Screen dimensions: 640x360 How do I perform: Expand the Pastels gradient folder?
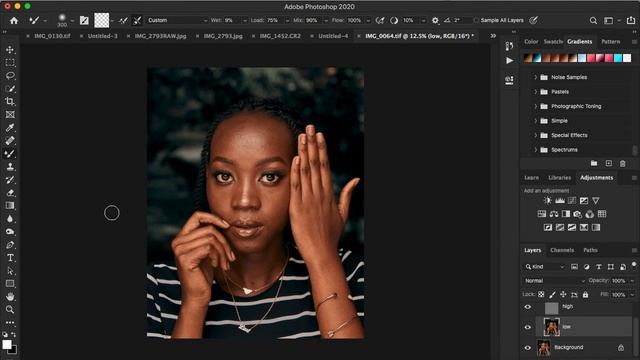pyautogui.click(x=536, y=92)
